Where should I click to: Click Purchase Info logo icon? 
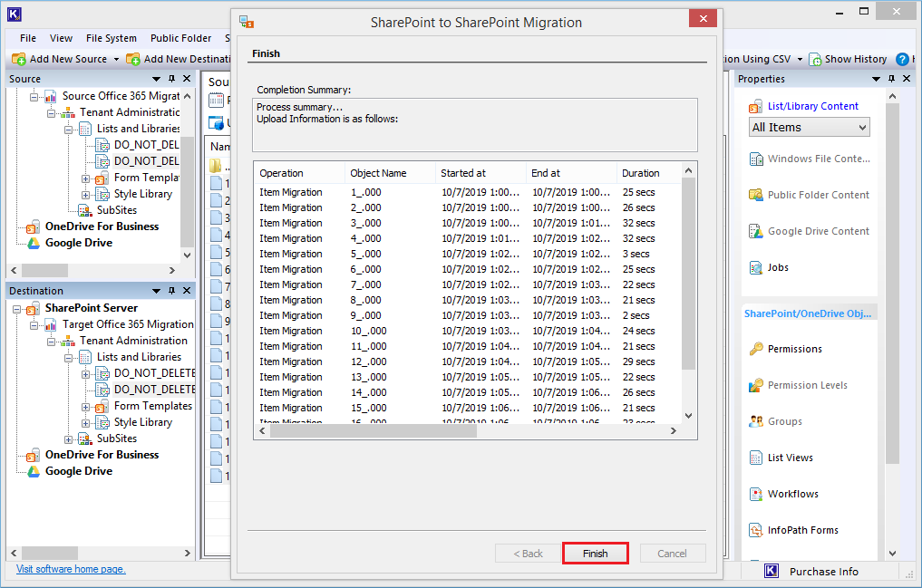coord(772,571)
